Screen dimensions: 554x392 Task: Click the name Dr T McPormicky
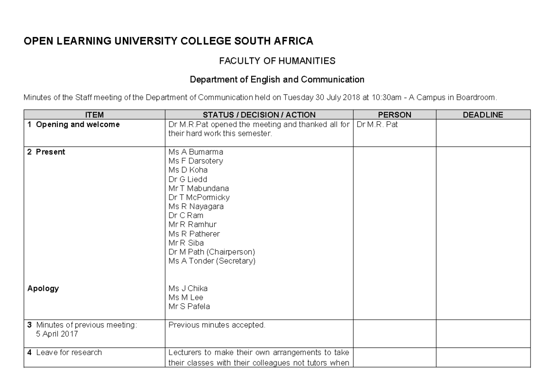(x=199, y=197)
